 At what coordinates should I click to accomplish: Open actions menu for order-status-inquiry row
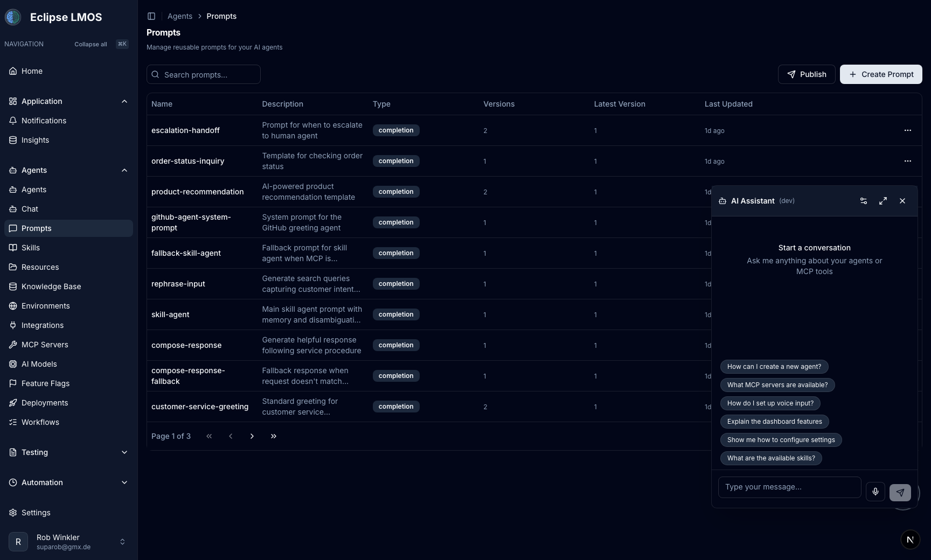point(908,161)
